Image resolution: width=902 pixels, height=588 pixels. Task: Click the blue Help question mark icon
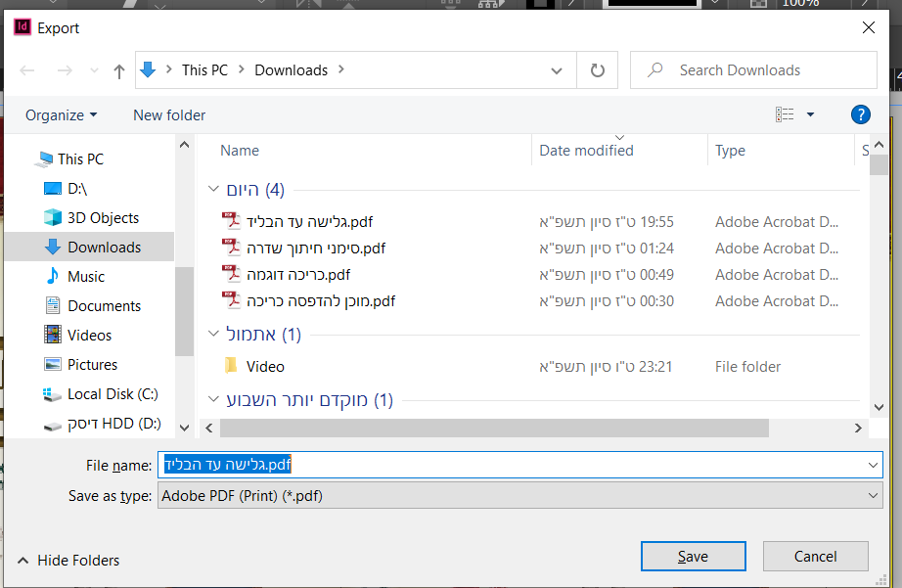[861, 114]
